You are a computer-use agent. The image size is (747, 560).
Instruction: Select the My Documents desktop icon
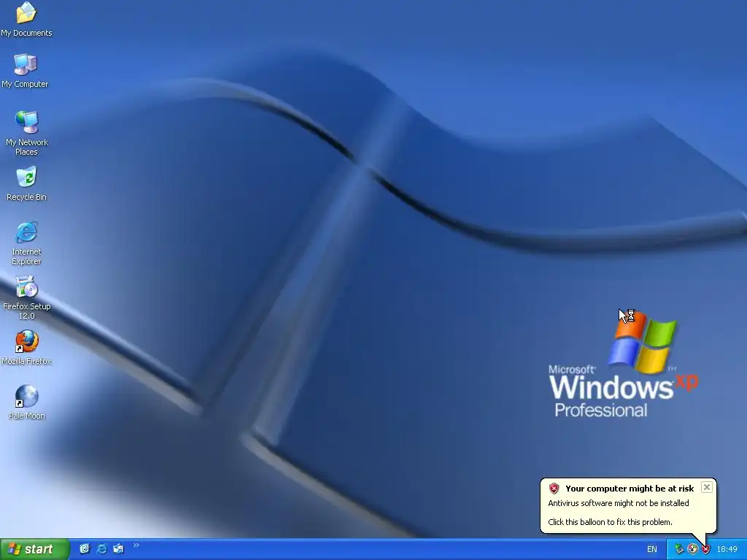(26, 19)
